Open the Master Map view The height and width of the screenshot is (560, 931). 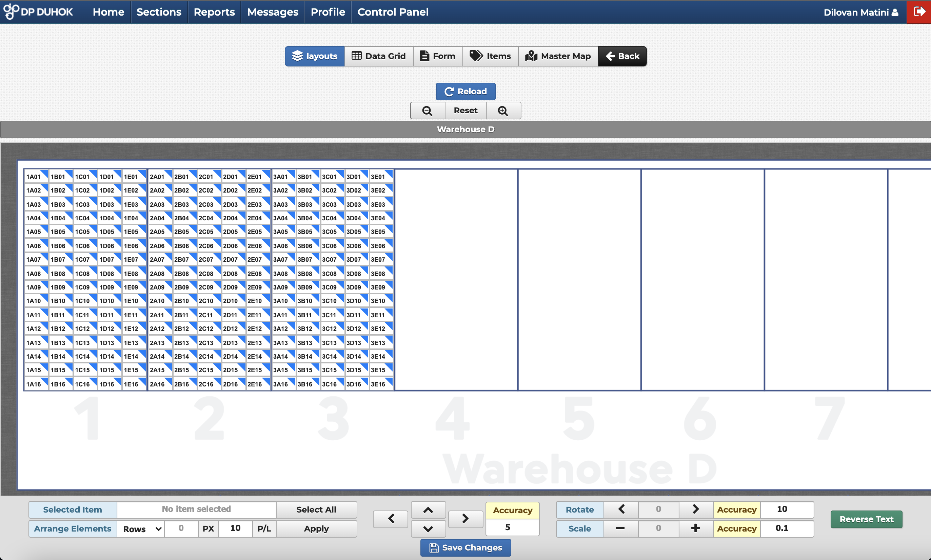point(558,56)
